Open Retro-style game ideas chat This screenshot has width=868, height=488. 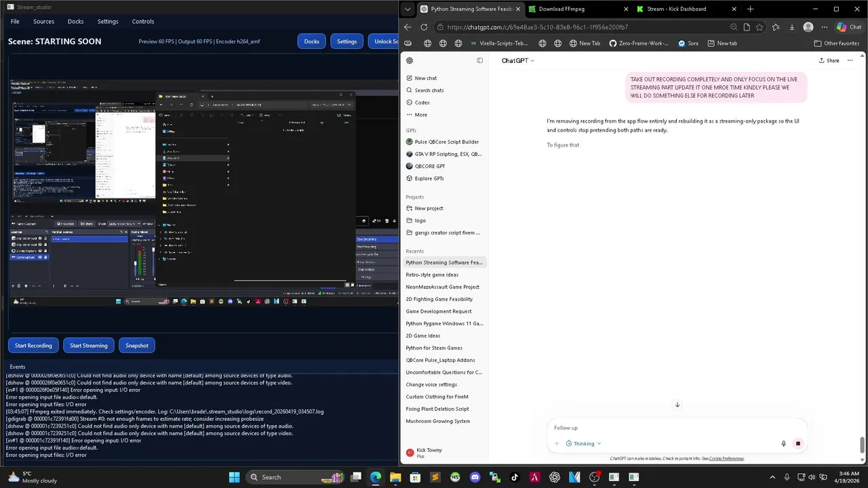click(x=444, y=274)
